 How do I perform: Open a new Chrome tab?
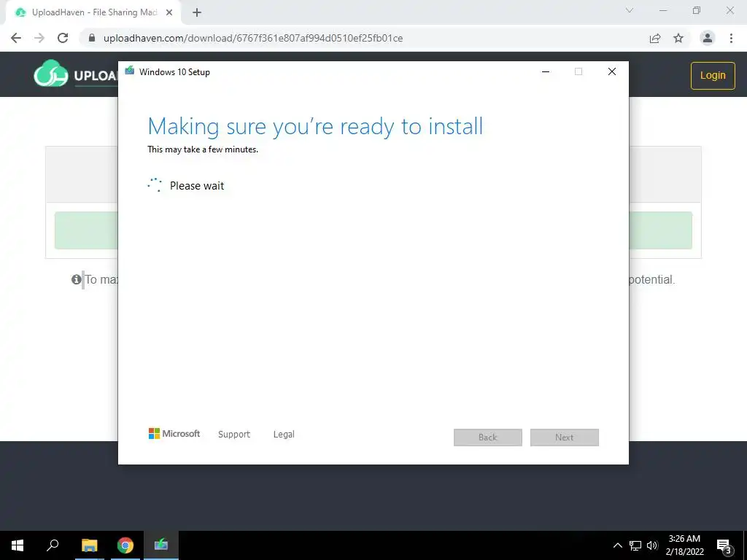click(x=197, y=12)
